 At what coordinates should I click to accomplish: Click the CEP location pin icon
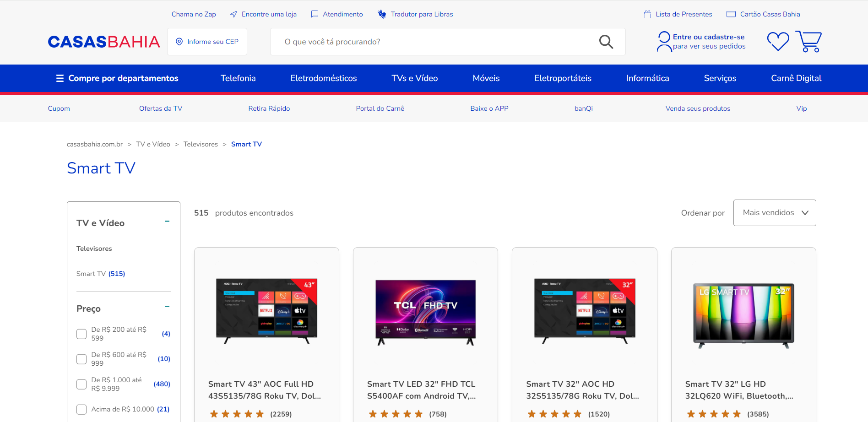pyautogui.click(x=179, y=42)
